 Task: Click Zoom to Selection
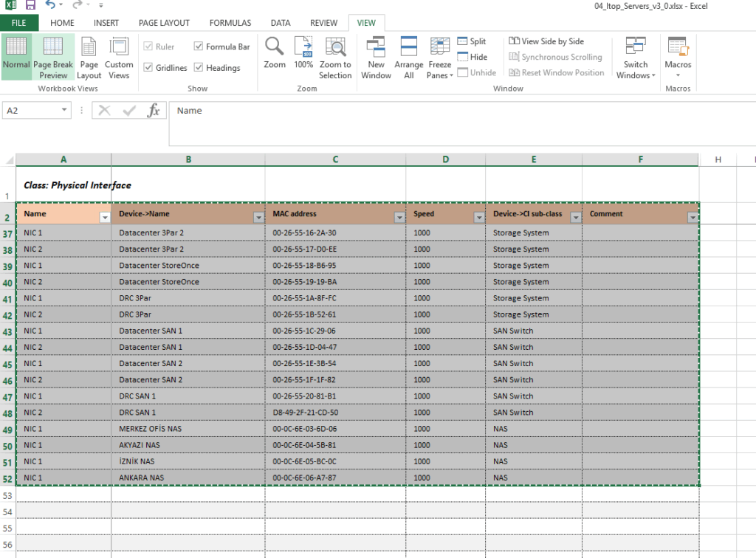click(335, 58)
